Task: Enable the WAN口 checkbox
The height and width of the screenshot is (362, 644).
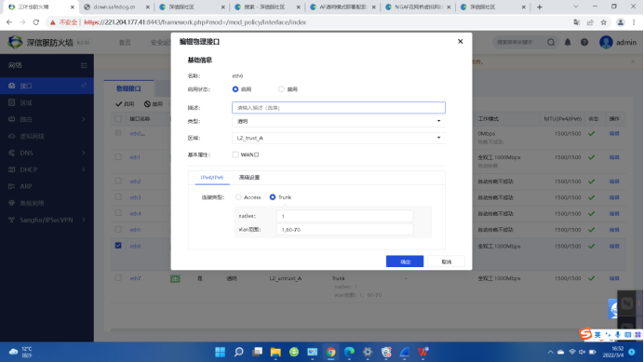Action: click(x=235, y=154)
